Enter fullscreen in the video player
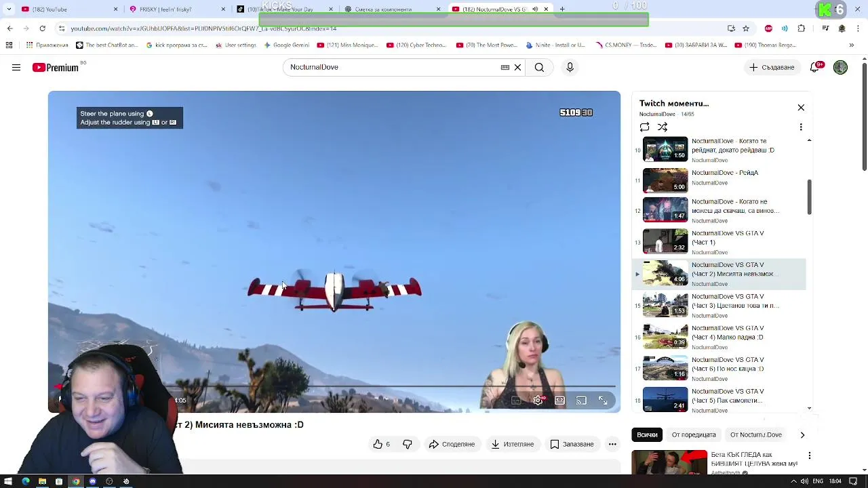This screenshot has width=868, height=488. [603, 401]
